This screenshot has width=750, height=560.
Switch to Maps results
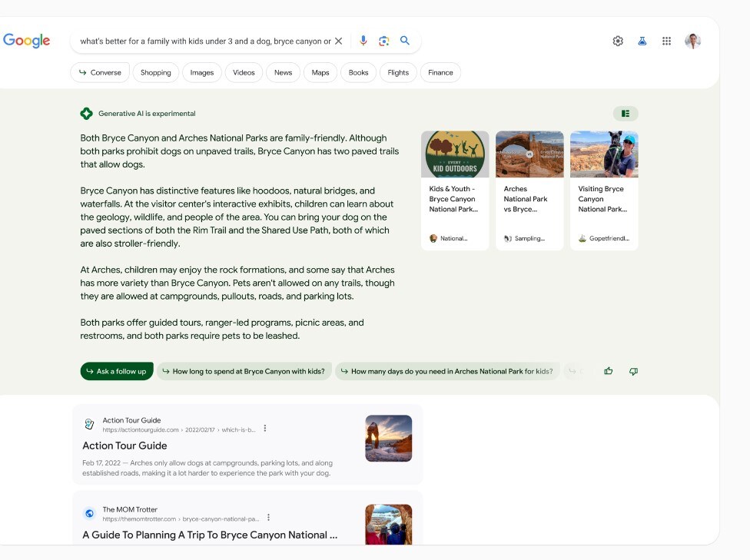click(x=320, y=73)
